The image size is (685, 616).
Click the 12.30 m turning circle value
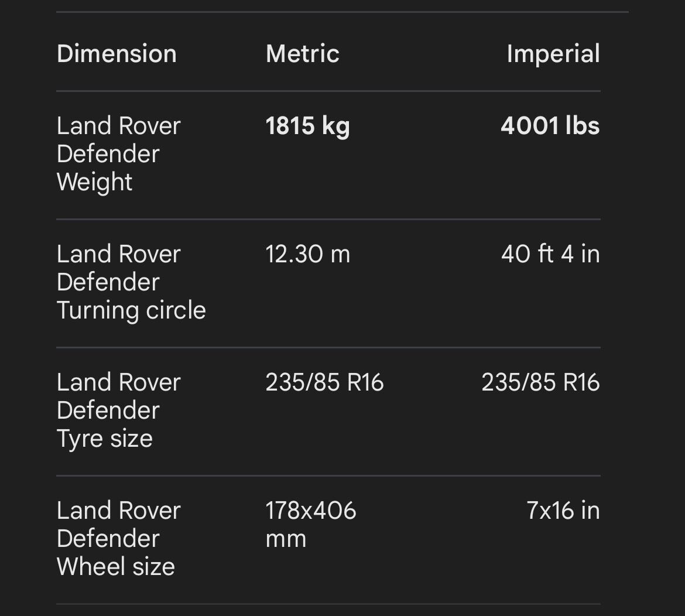[307, 254]
